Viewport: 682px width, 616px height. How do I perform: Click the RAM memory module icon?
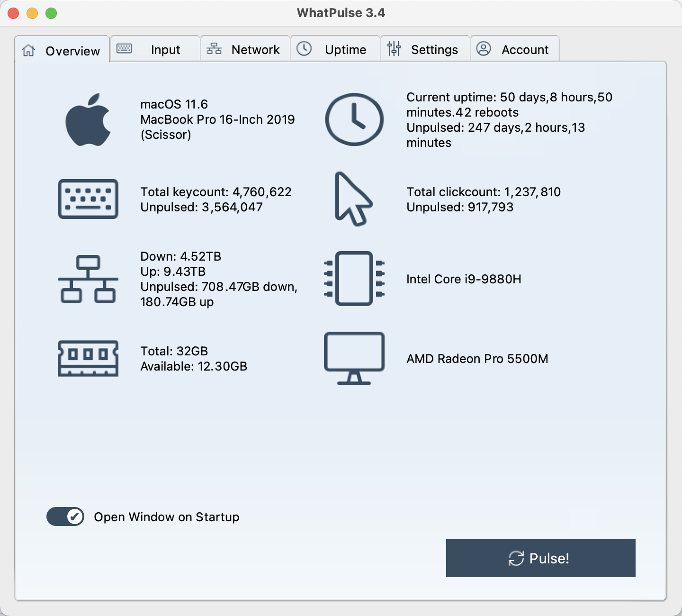pos(88,359)
